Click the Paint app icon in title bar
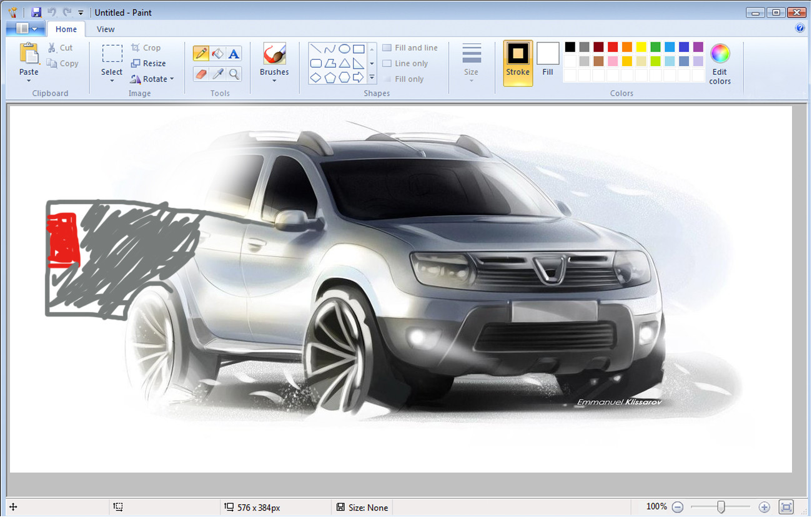 [x=12, y=12]
